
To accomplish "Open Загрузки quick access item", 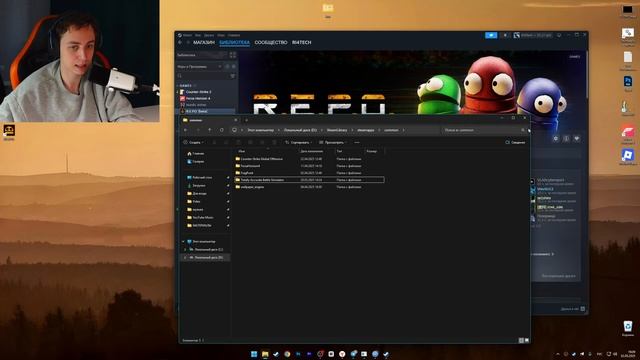I will (x=196, y=186).
